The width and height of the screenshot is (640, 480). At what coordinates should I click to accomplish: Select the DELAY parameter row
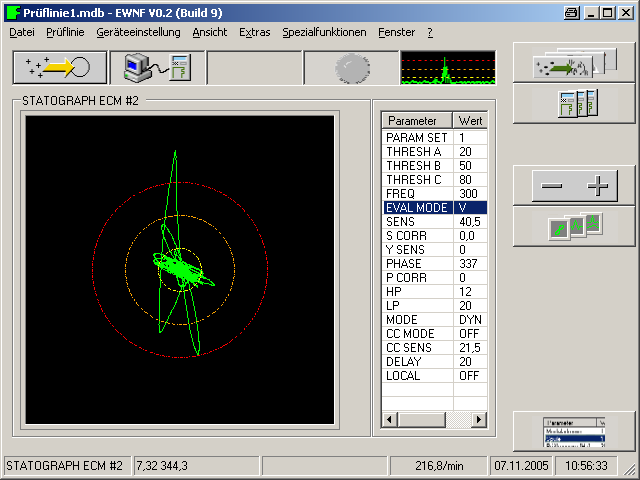435,362
